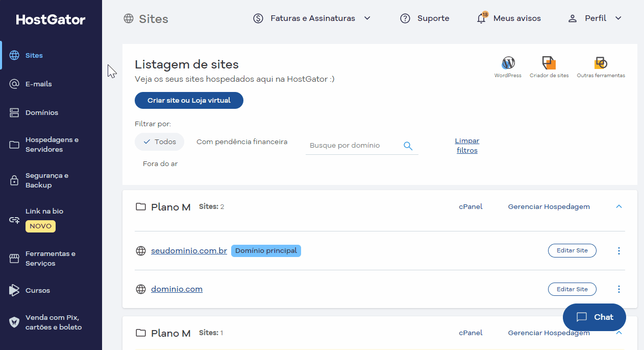The height and width of the screenshot is (350, 644).
Task: Click the folder icon of second Plano M
Action: click(140, 333)
